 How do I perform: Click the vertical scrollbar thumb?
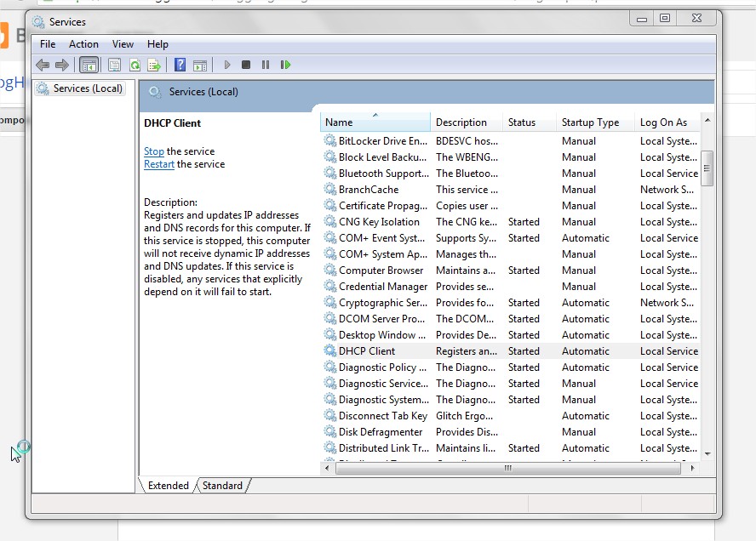coord(707,168)
